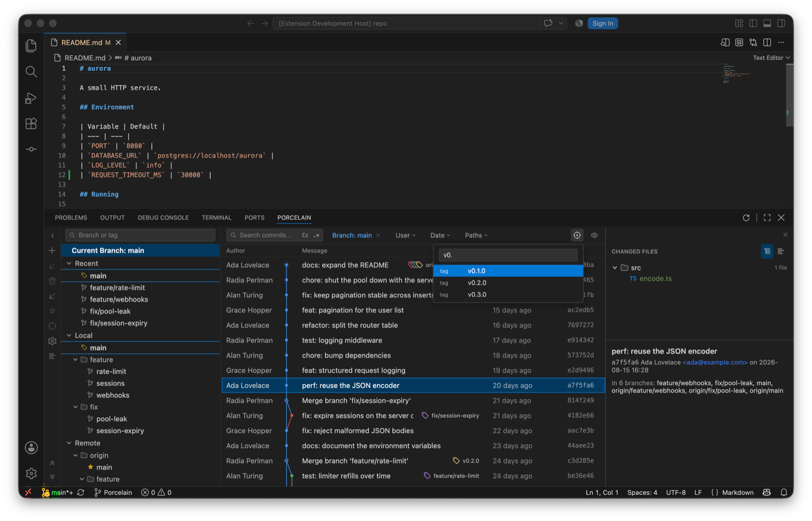Click the sync changes icon in status bar
This screenshot has height=521, width=812.
81,493
